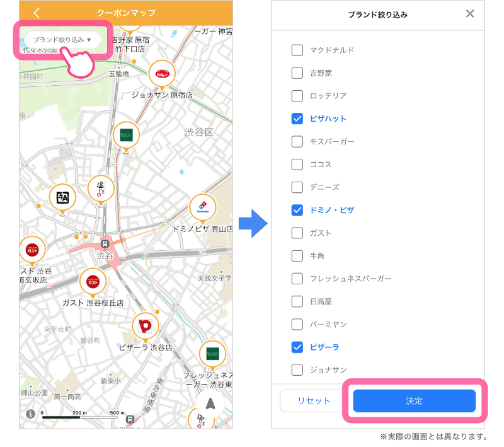
Task: Uncheck the ドミノ・ピザ checkbox
Action: pos(297,210)
